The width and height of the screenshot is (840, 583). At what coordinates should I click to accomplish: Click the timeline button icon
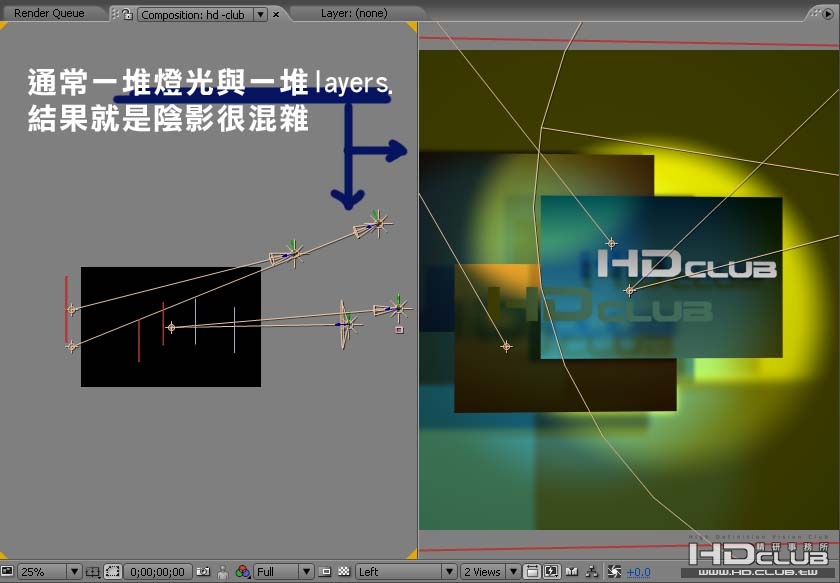[x=572, y=572]
